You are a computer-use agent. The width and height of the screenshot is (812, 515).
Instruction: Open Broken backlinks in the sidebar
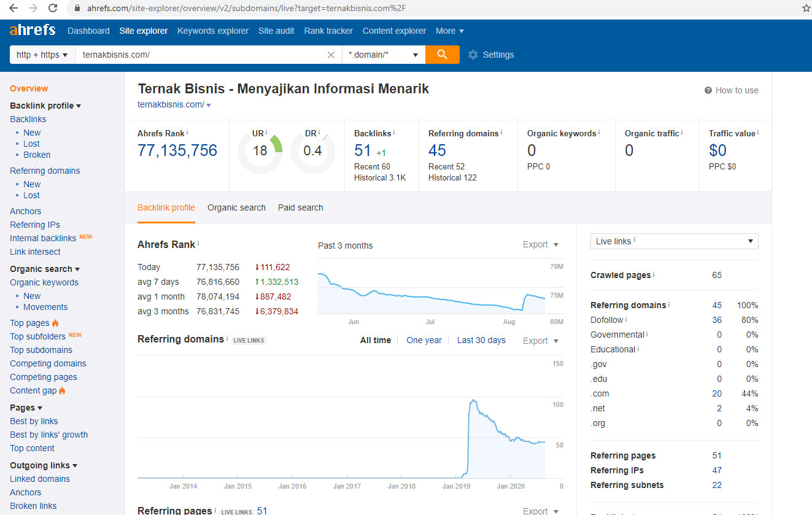coord(37,155)
